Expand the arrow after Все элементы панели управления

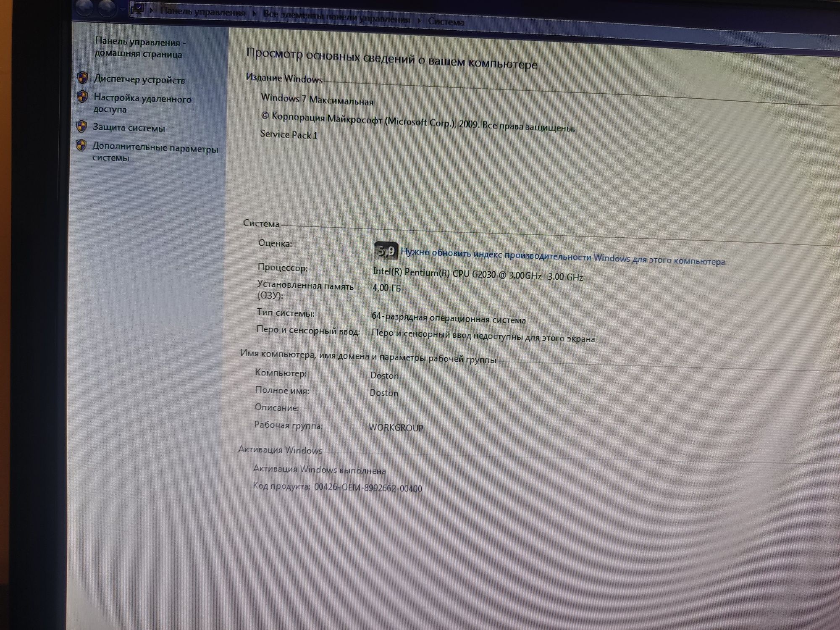click(419, 21)
